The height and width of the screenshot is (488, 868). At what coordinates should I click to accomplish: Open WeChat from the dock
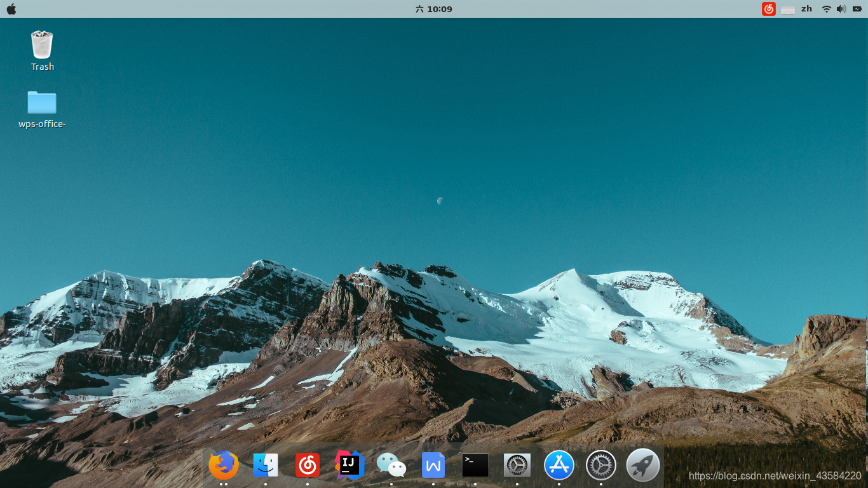coord(391,465)
